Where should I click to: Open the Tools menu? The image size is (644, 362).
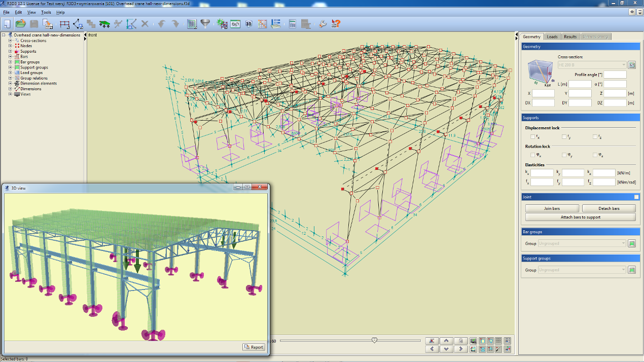tap(46, 12)
